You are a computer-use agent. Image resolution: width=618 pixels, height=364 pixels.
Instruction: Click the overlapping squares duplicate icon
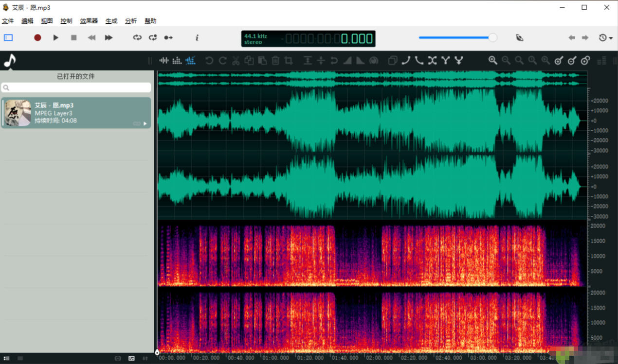coord(393,60)
